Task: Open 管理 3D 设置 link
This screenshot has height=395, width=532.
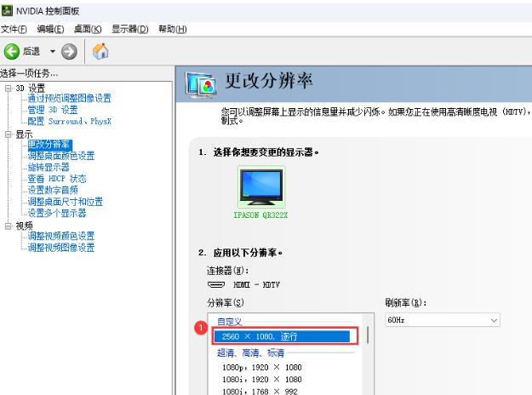Action: (x=53, y=110)
